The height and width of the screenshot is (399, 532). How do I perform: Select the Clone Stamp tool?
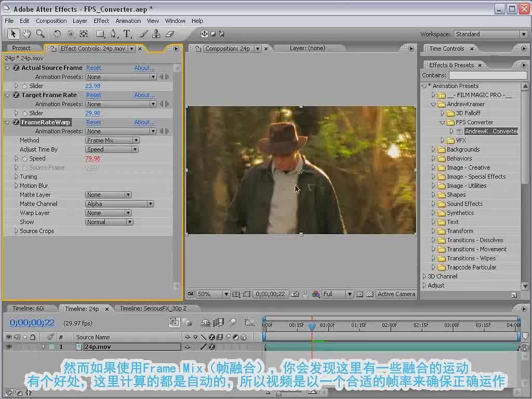[x=156, y=34]
